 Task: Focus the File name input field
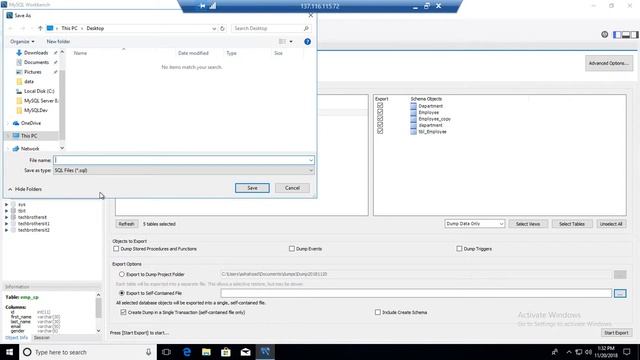pyautogui.click(x=183, y=160)
